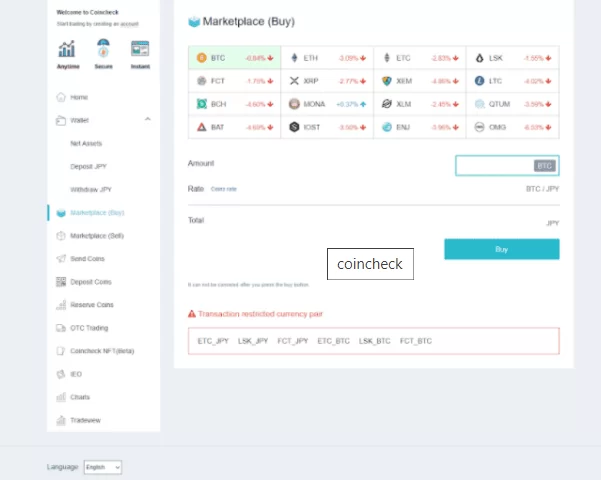Click the FCT_BTC restricted pair text

tap(416, 341)
